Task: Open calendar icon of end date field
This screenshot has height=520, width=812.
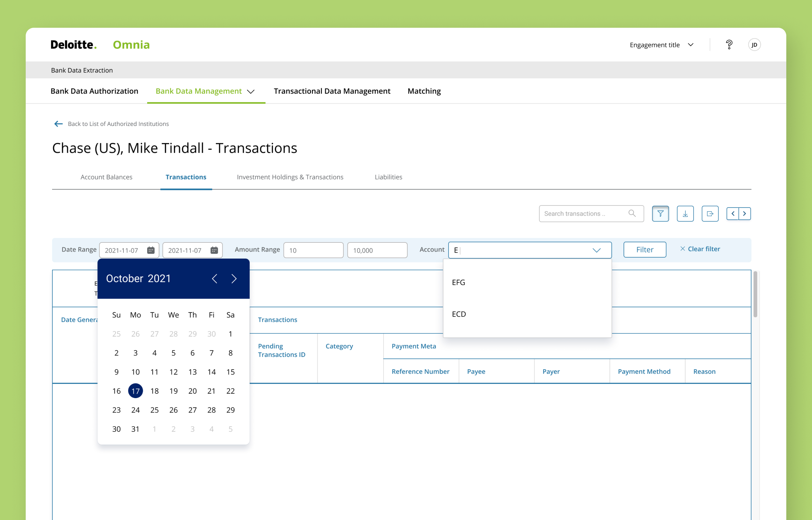Action: click(214, 250)
